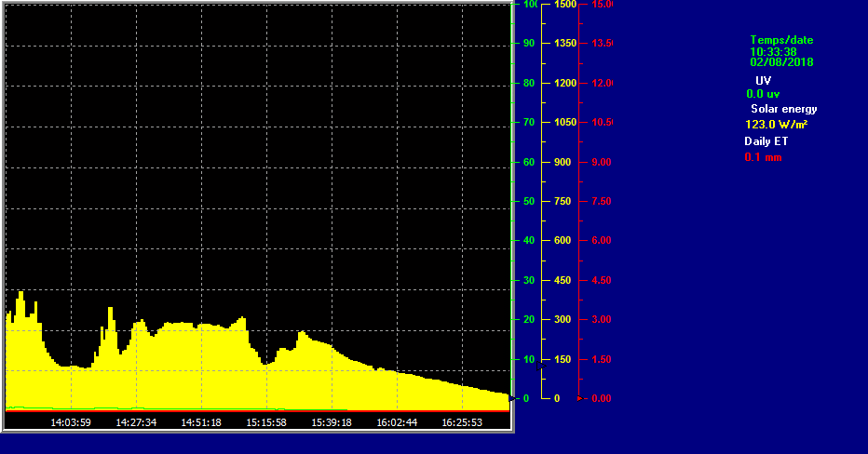The height and width of the screenshot is (454, 868).
Task: Click the UV label in readout panel
Action: (763, 81)
